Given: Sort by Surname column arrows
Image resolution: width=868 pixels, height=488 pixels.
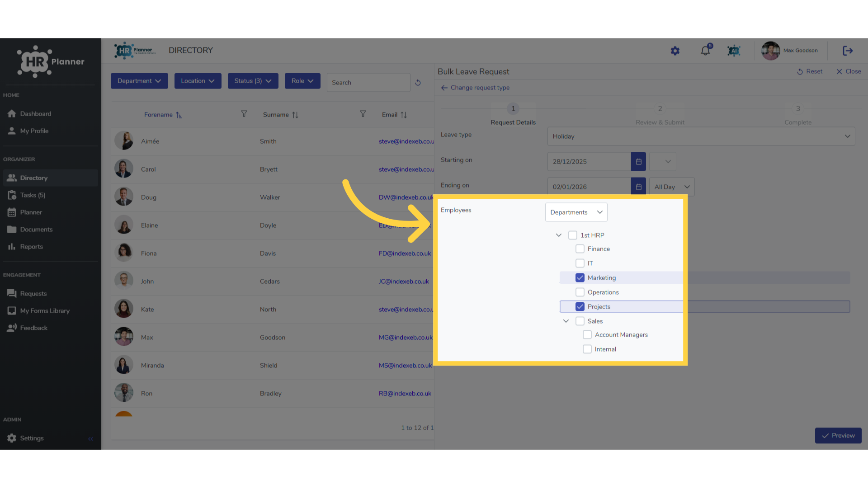Looking at the screenshot, I should tap(295, 115).
